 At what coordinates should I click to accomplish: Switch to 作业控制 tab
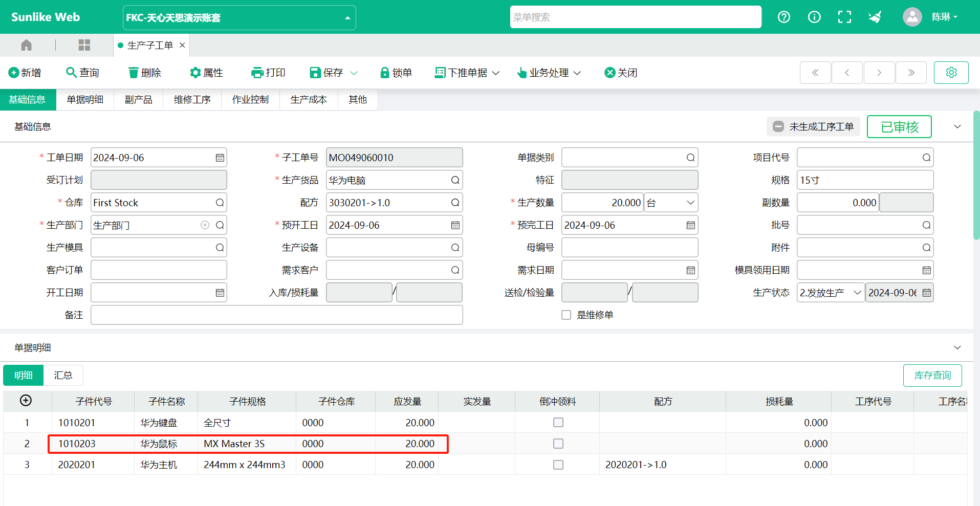point(250,100)
